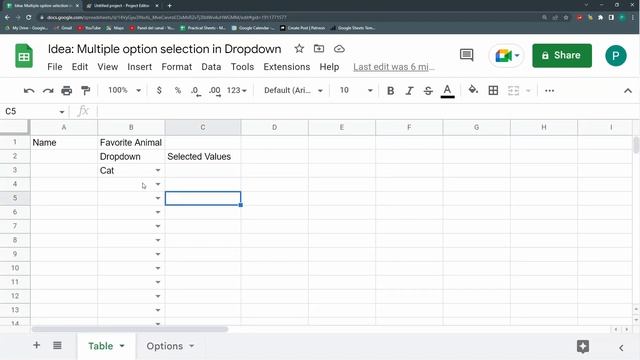The width and height of the screenshot is (640, 360).
Task: Select the 'Name' cell in A1
Action: click(x=64, y=142)
